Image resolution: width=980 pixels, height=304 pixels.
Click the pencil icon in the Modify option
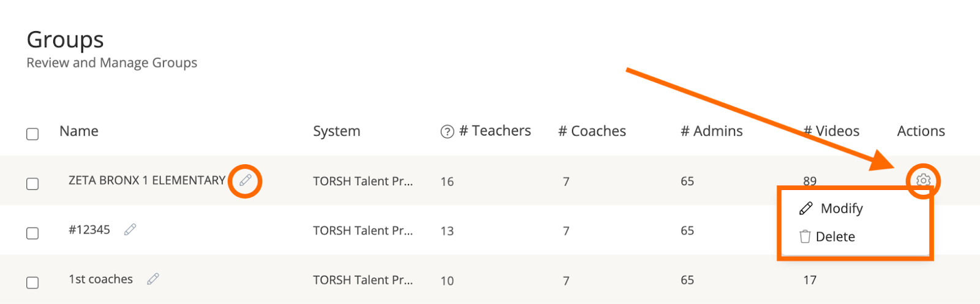coord(806,208)
